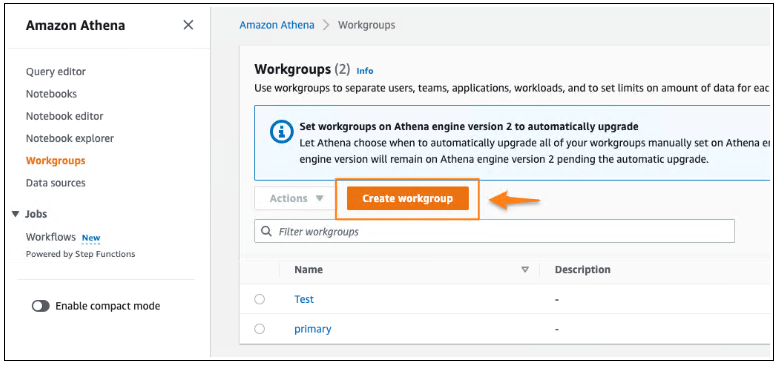Click the magnifier icon in filter box
The height and width of the screenshot is (365, 780).
point(267,232)
